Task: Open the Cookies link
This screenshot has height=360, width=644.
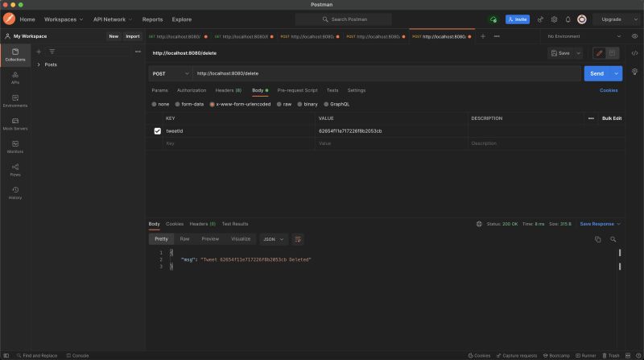Action: coord(609,90)
